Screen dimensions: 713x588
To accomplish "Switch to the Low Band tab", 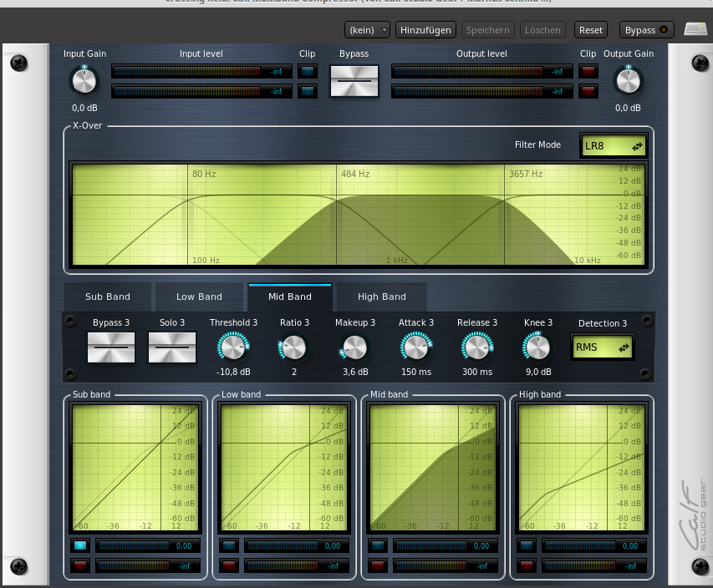I will 199,297.
